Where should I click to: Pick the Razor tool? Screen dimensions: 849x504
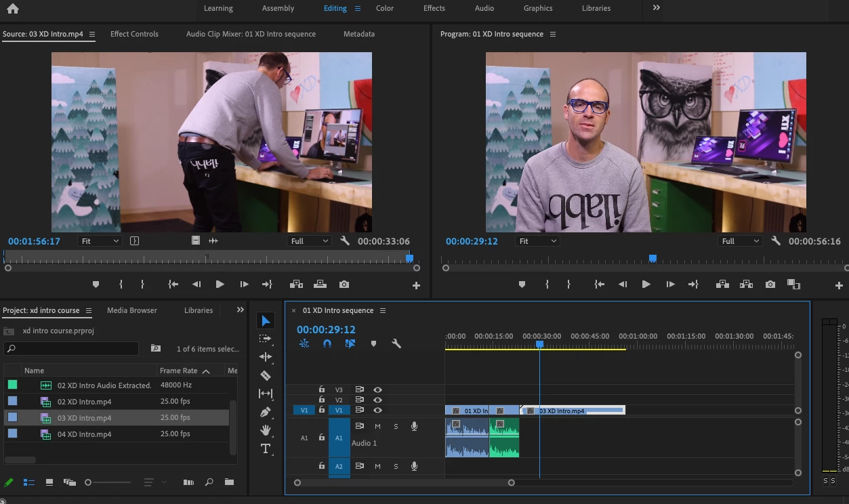click(266, 375)
